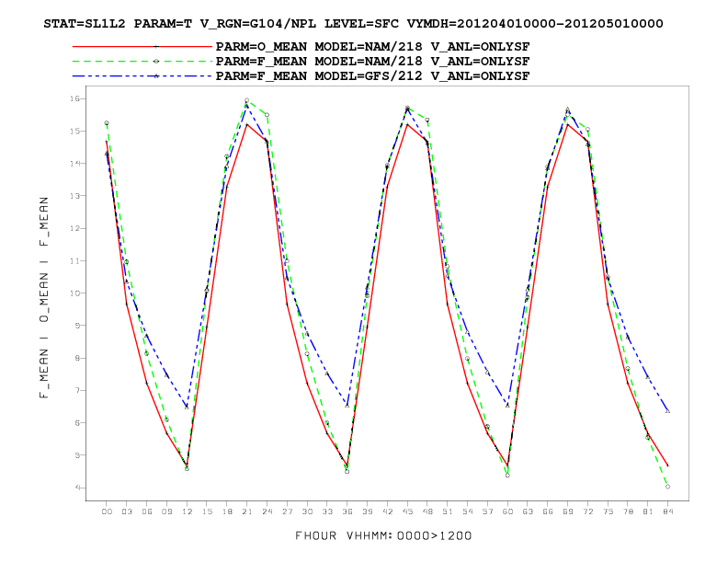Click the chart title starting STAT=SL1L2
728x563 pixels.
point(353,24)
